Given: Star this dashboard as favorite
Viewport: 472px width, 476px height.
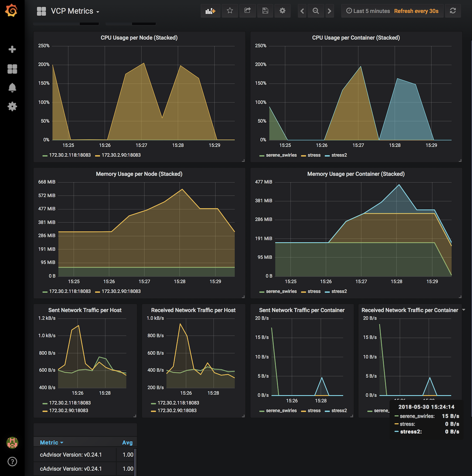Looking at the screenshot, I should tap(230, 11).
